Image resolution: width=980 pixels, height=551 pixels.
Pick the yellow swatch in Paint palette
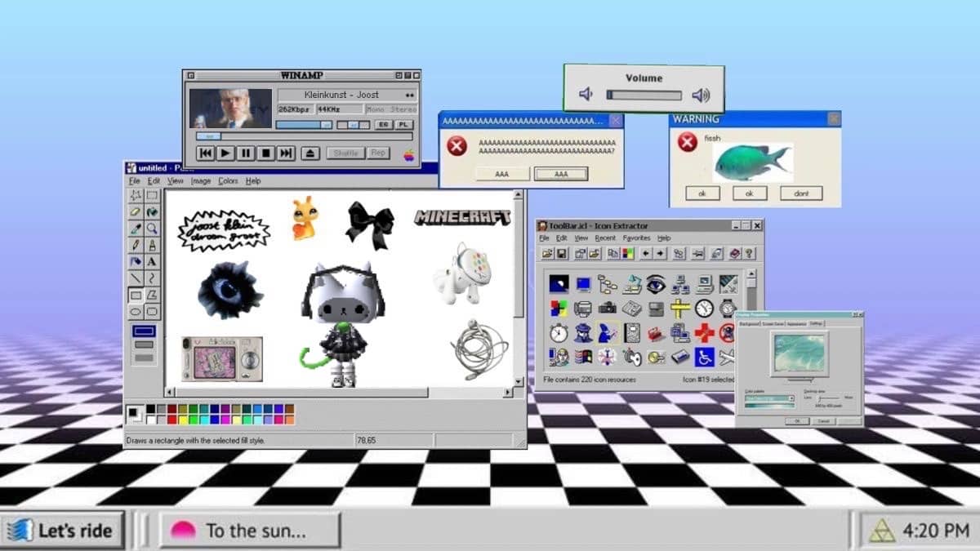tap(182, 420)
